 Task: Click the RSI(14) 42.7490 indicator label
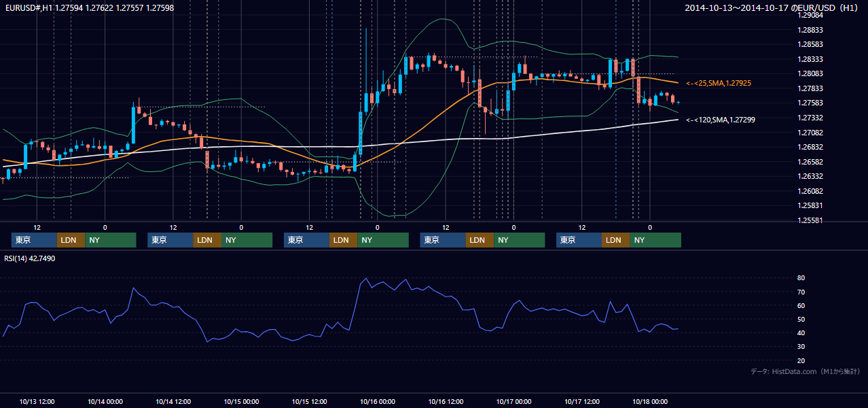(30, 258)
